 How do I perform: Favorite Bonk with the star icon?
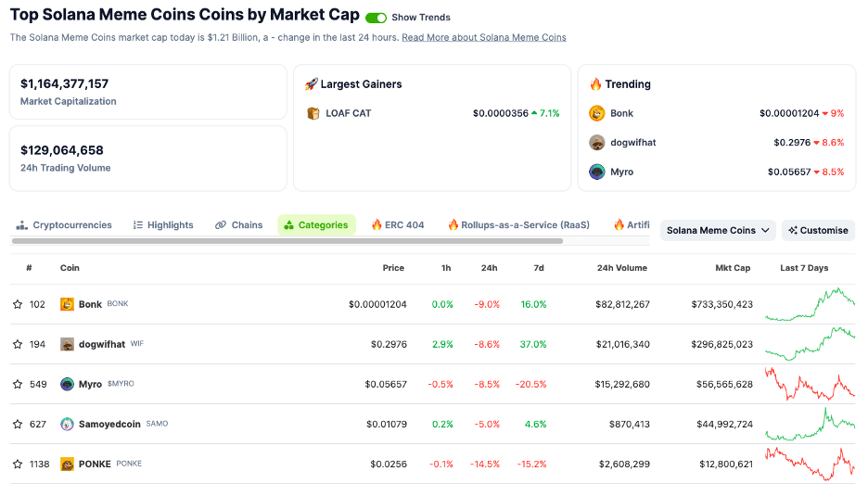[x=17, y=304]
